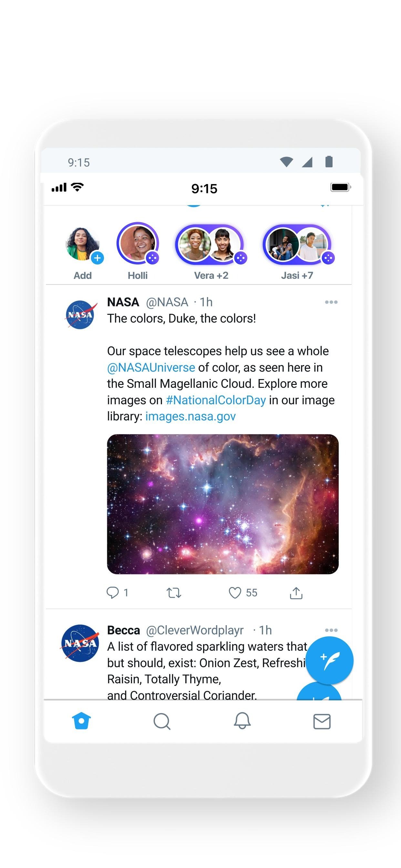Open the Search tab
Image resolution: width=401 pixels, height=868 pixels.
[x=162, y=721]
